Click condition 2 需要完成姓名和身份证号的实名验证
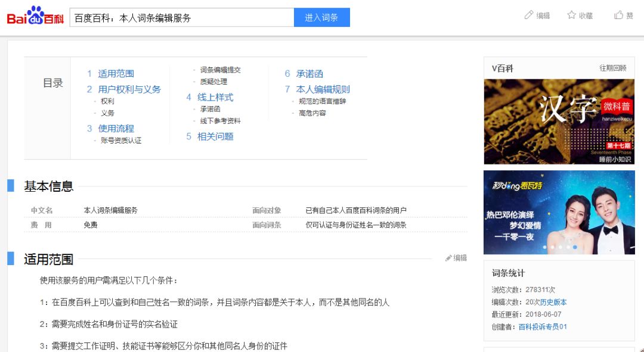The height and width of the screenshot is (352, 644). tap(109, 325)
